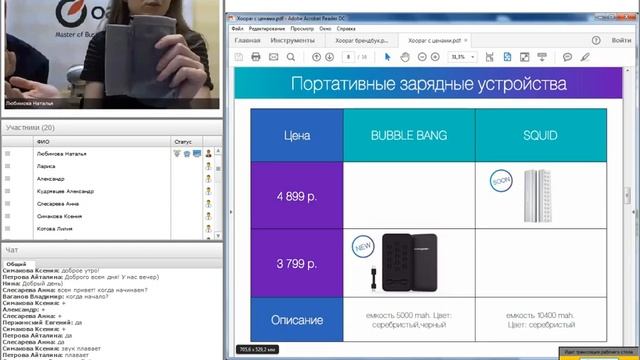Viewport: 640px width, 360px height.
Task: Click the fit one full page icon
Action: click(507, 57)
